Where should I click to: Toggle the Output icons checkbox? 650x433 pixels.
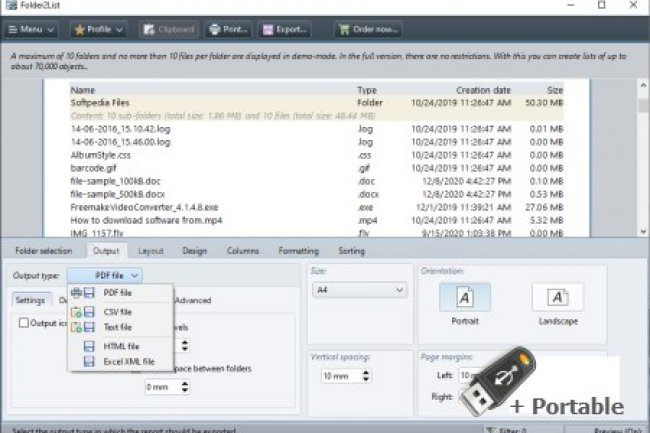pyautogui.click(x=24, y=323)
